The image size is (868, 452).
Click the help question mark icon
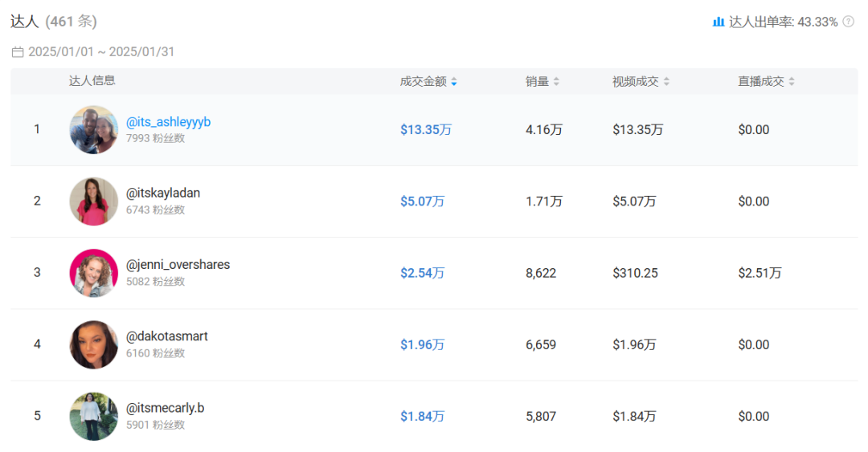click(x=848, y=22)
